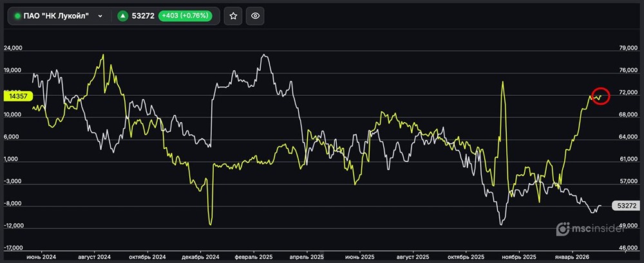The image size is (644, 263).
Task: Click the red circled marker on yellow line
Action: pyautogui.click(x=600, y=97)
